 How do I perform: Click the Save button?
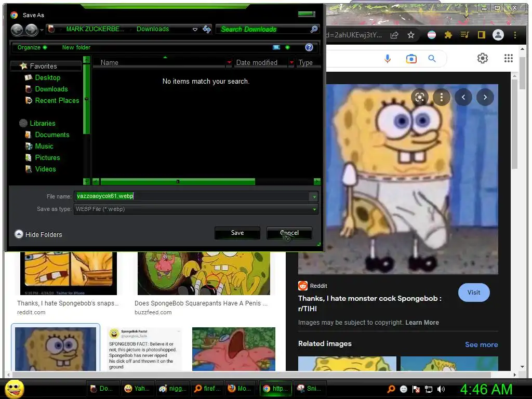tap(237, 233)
